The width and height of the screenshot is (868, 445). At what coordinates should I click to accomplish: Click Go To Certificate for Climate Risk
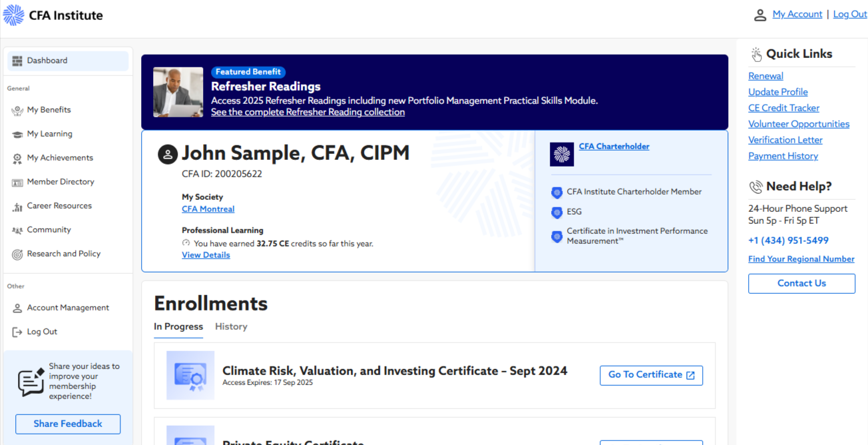651,375
